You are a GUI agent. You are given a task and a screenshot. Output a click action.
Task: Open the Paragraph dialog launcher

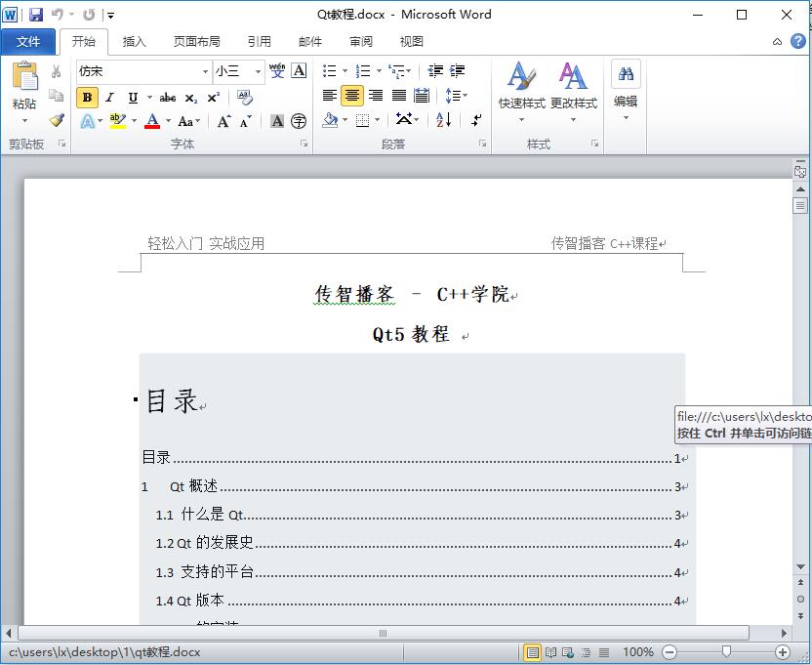(483, 144)
